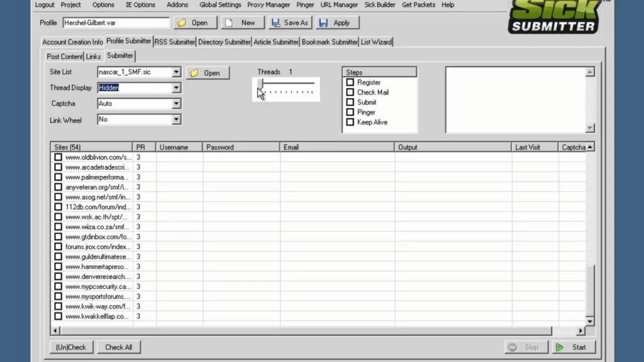Check the anyveteran.org site row

tap(58, 187)
